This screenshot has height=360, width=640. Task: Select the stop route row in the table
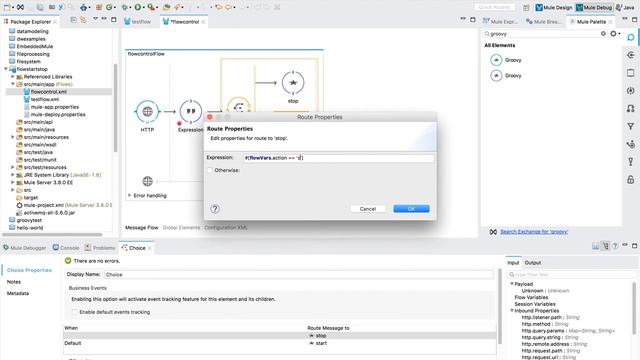(280, 336)
